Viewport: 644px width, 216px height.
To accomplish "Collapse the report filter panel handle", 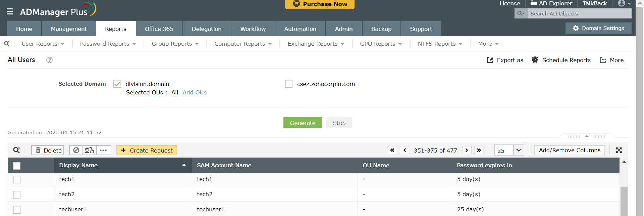I will click(x=587, y=136).
